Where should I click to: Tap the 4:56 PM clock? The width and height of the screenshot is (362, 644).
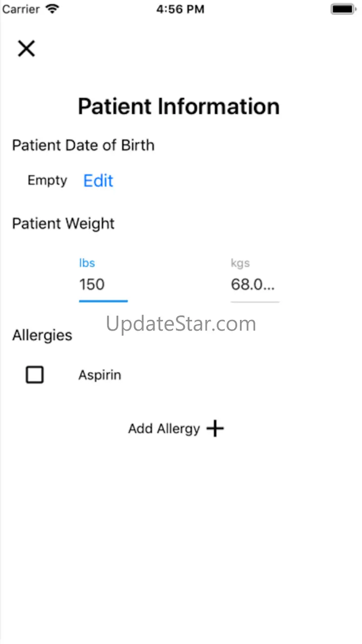[180, 9]
